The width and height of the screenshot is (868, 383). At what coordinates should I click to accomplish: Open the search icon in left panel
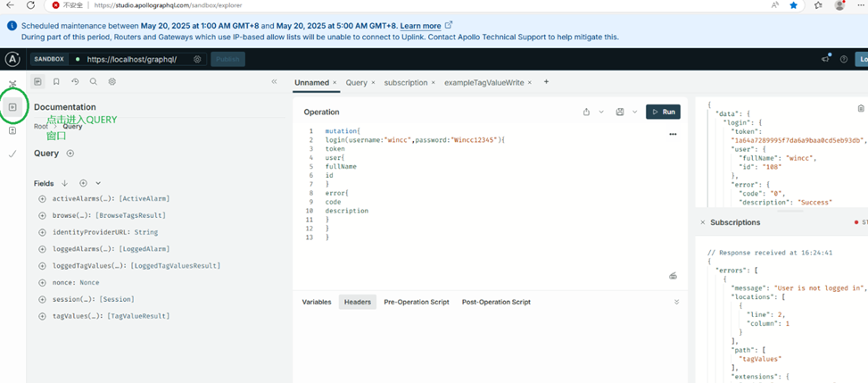coord(94,81)
